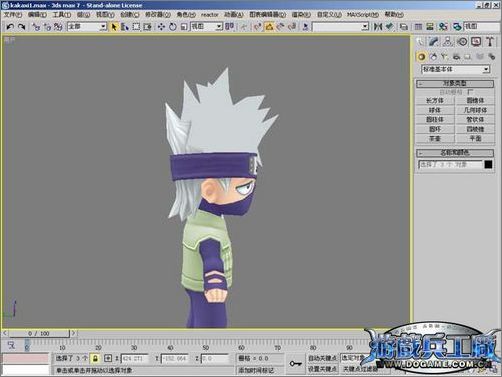This screenshot has width=502, height=377.
Task: Switch to the Utilities hammer tab
Action: tap(490, 42)
